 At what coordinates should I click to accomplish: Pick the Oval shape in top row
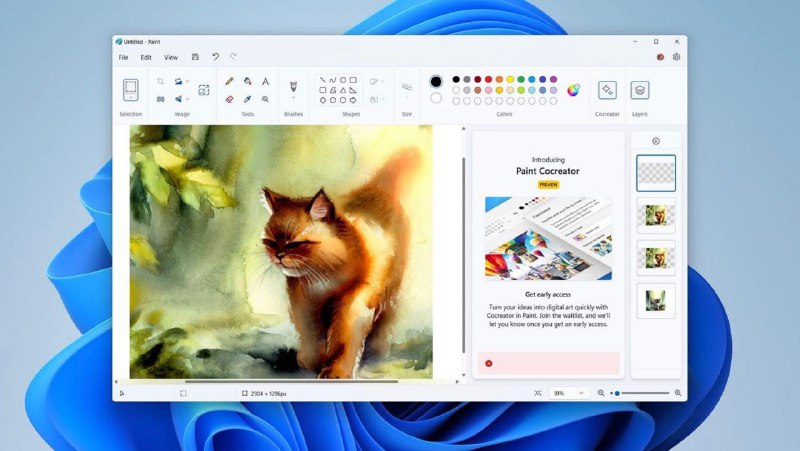coord(343,80)
